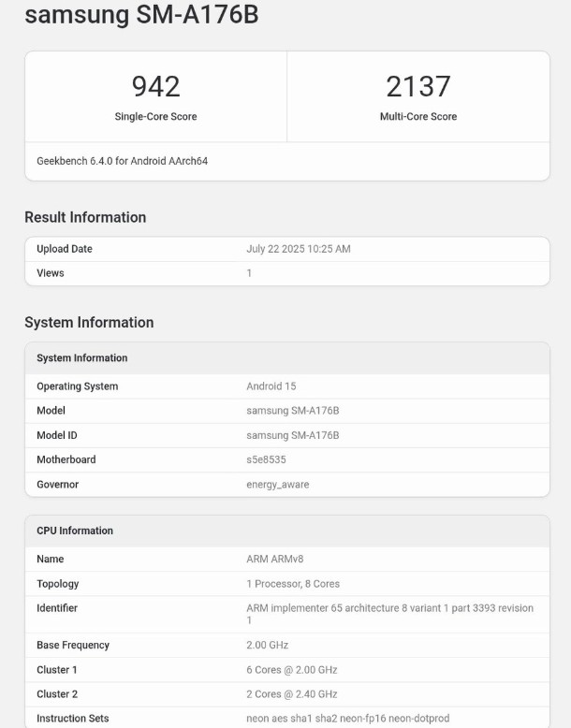The width and height of the screenshot is (571, 728).
Task: Click the Result Information heading
Action: click(85, 217)
